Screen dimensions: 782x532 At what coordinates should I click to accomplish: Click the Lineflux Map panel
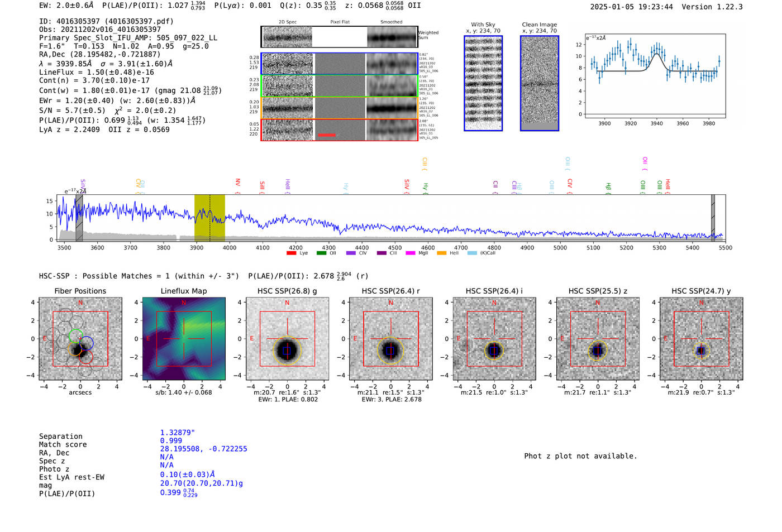pos(184,339)
